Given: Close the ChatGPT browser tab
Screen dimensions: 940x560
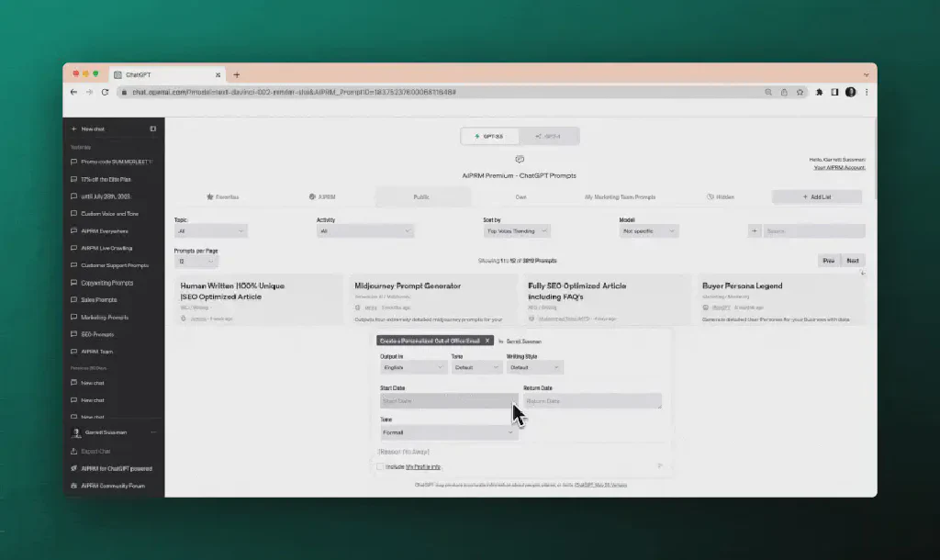Looking at the screenshot, I should (x=218, y=75).
